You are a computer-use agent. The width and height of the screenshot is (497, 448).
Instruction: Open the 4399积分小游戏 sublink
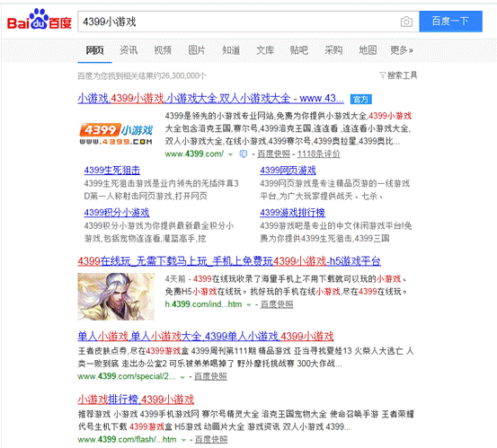[117, 213]
